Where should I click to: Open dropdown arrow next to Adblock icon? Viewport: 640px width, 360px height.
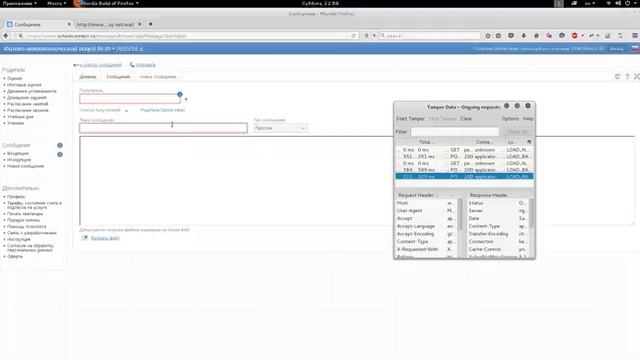coord(582,36)
